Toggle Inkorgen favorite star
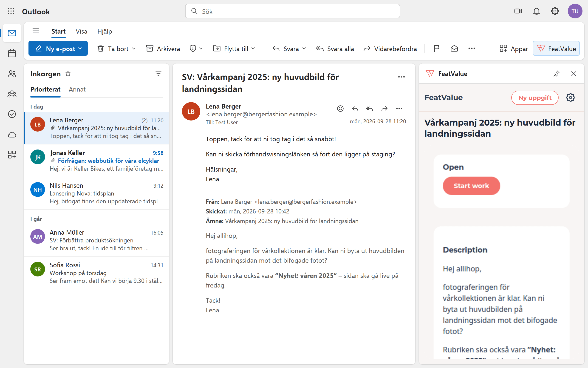 (68, 74)
